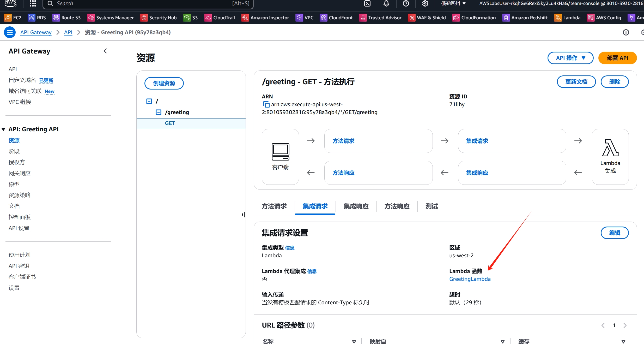Open the AWS services grid menu

point(33,3)
